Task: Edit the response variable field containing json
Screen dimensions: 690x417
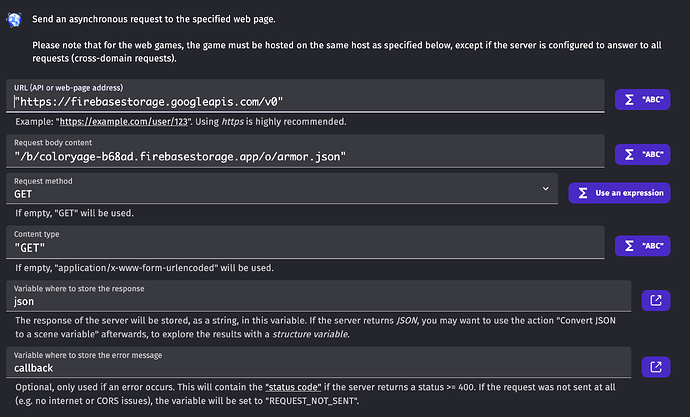Action: coord(319,296)
